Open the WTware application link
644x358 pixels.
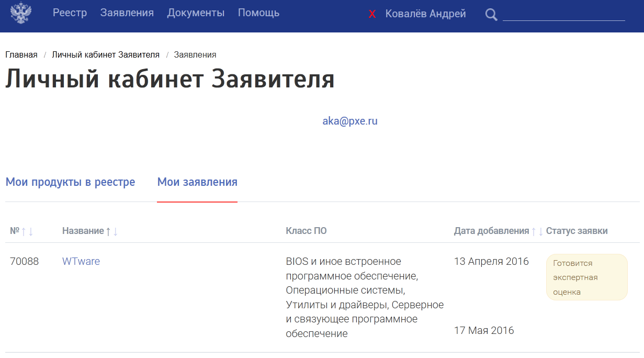pyautogui.click(x=81, y=261)
